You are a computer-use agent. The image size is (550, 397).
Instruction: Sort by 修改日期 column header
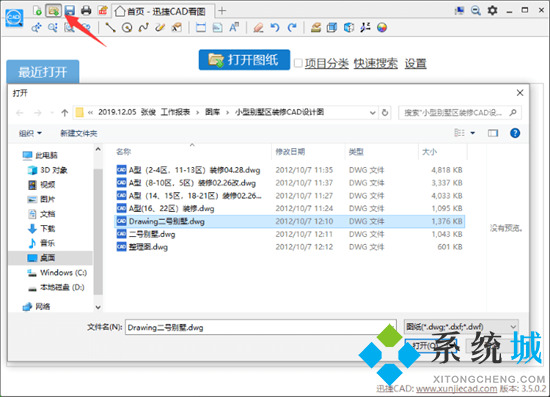290,152
